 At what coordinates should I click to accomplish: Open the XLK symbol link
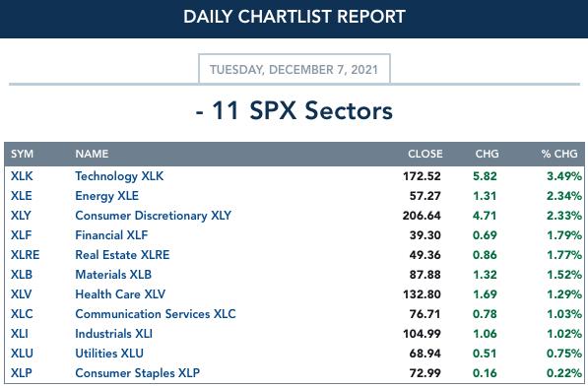pos(22,176)
